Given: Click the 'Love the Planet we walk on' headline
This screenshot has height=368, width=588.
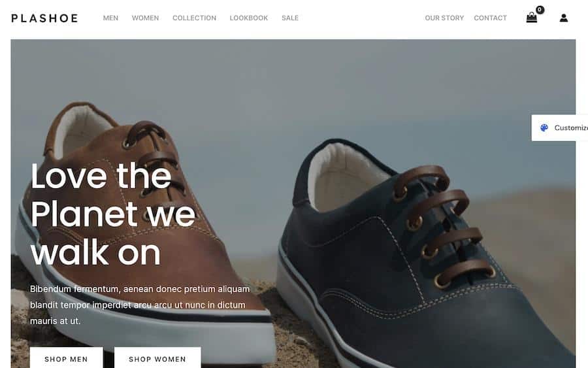Looking at the screenshot, I should tap(112, 214).
